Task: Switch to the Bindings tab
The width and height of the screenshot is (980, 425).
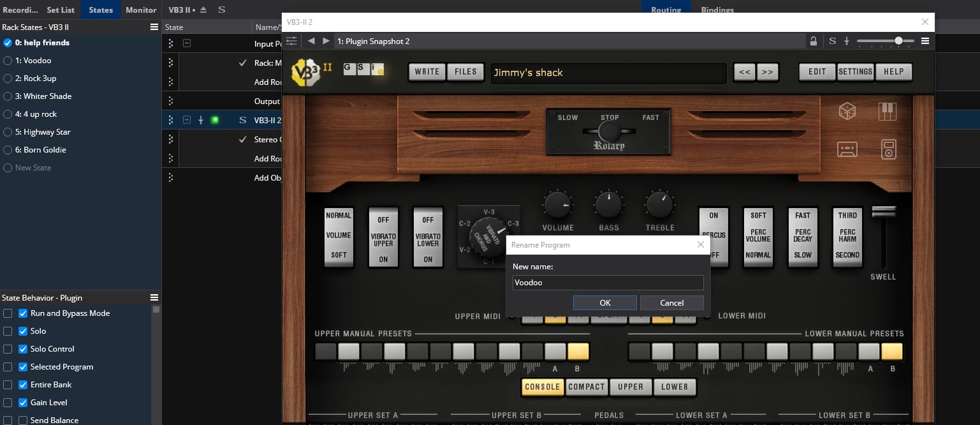Action: (x=717, y=10)
